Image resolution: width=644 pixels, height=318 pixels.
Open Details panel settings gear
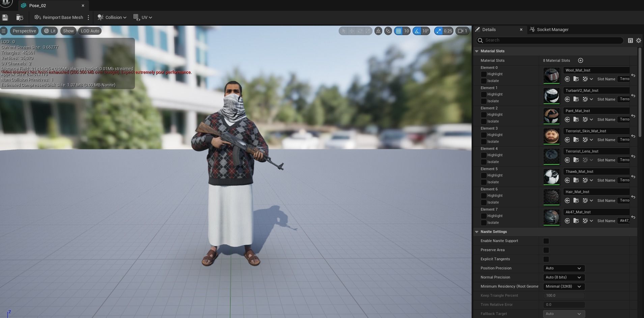(x=638, y=40)
